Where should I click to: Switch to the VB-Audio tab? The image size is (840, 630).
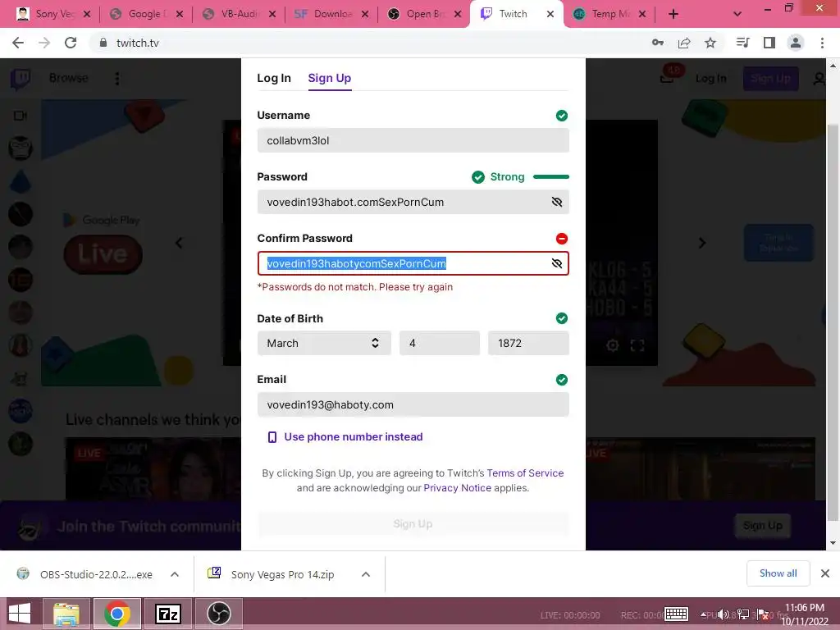239,14
